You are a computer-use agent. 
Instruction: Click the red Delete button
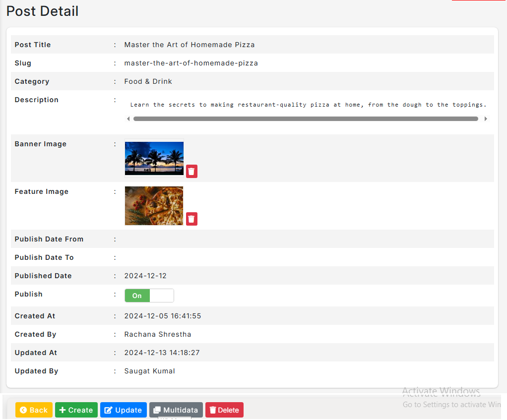224,410
